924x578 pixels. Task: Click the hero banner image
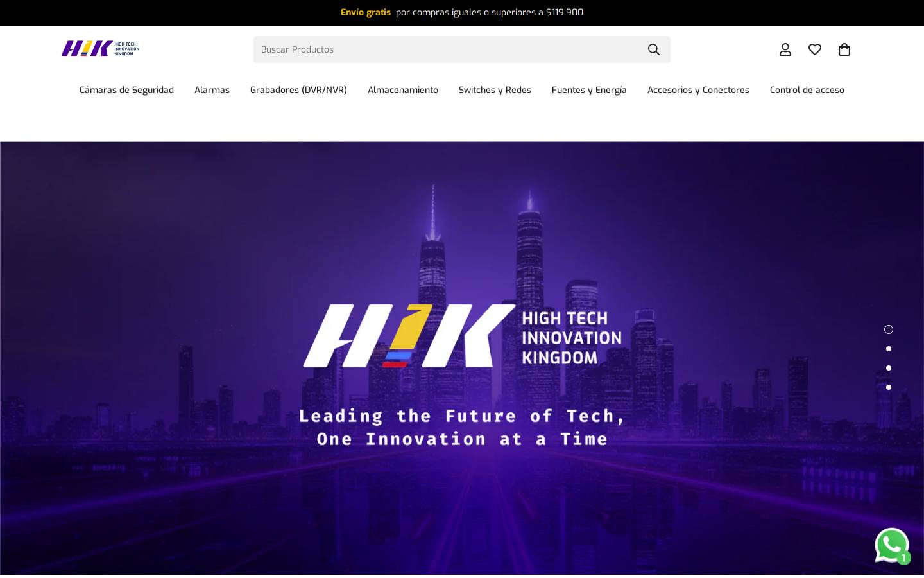pos(462,358)
